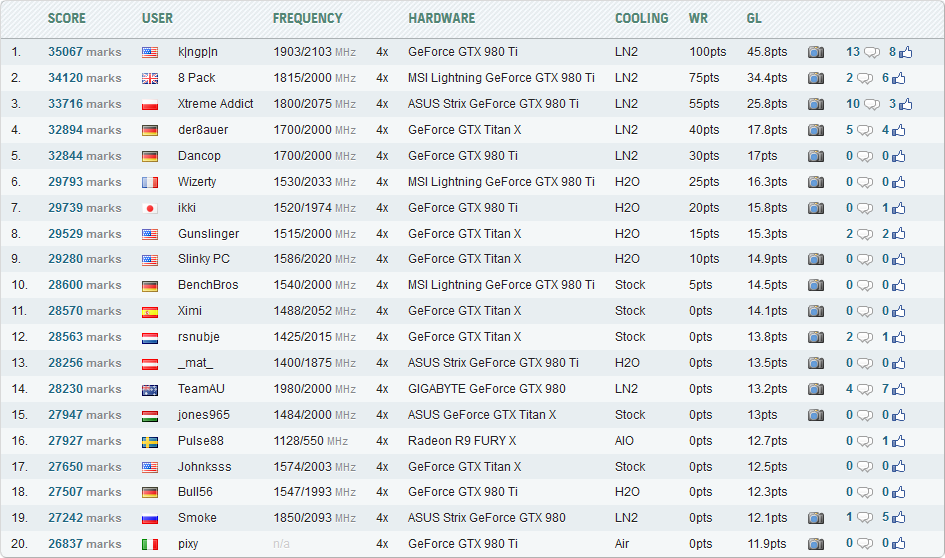Select hardware Radeon R9 FURY X
Viewport: 945px width, 558px height.
tap(462, 440)
